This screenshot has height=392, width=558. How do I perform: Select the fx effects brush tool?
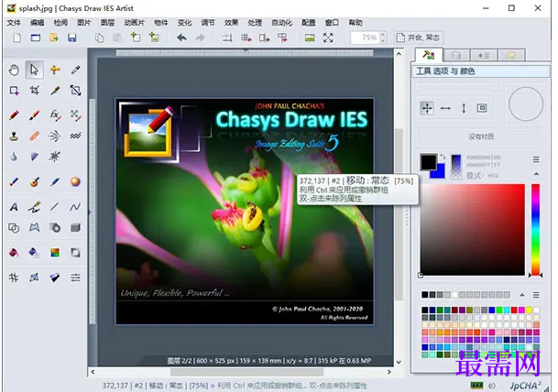[55, 115]
